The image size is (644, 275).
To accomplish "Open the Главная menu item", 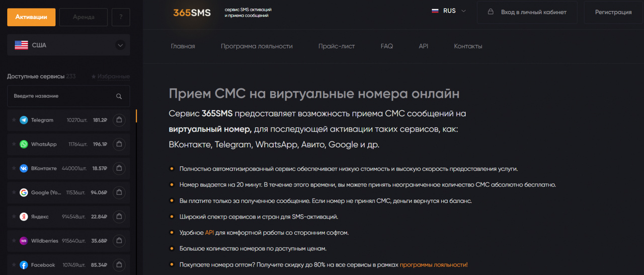I will pos(183,46).
